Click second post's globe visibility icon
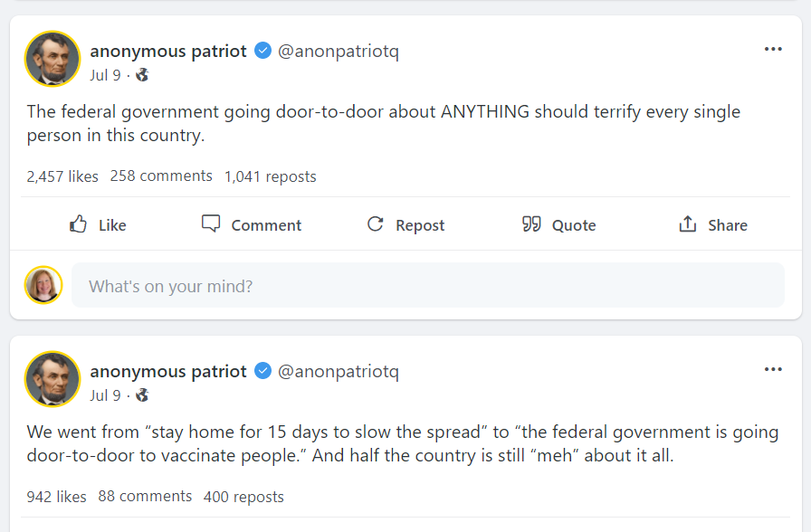The width and height of the screenshot is (811, 532). click(x=142, y=395)
